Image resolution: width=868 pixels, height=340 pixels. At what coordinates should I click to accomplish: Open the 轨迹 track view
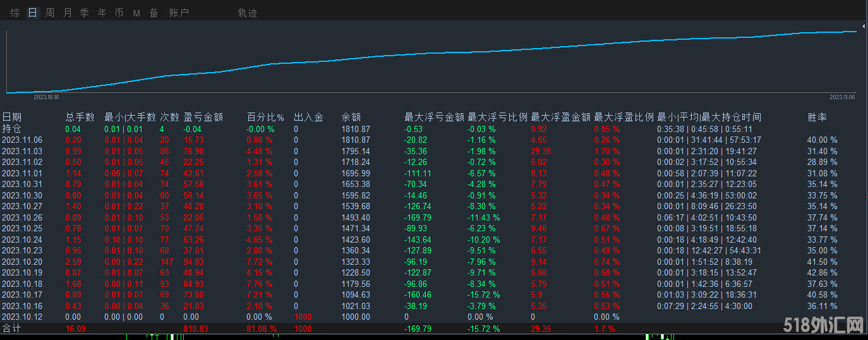(247, 13)
